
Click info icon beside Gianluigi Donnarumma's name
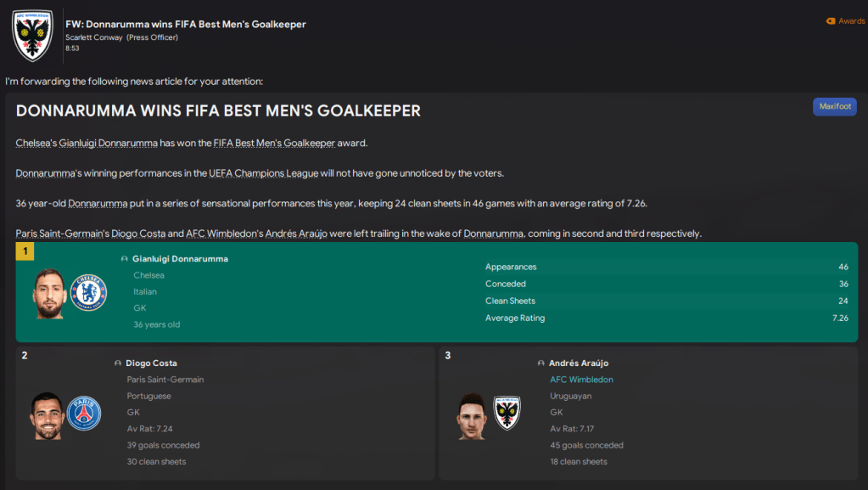125,259
